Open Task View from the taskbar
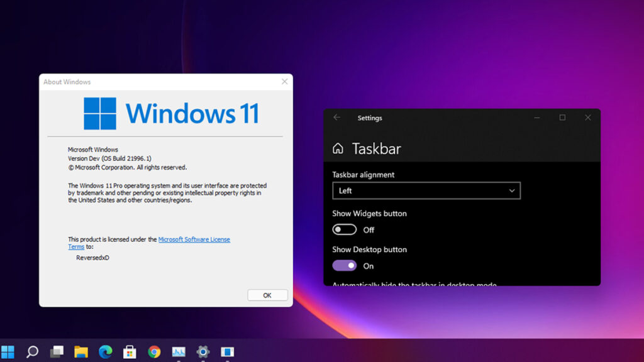 [x=57, y=352]
